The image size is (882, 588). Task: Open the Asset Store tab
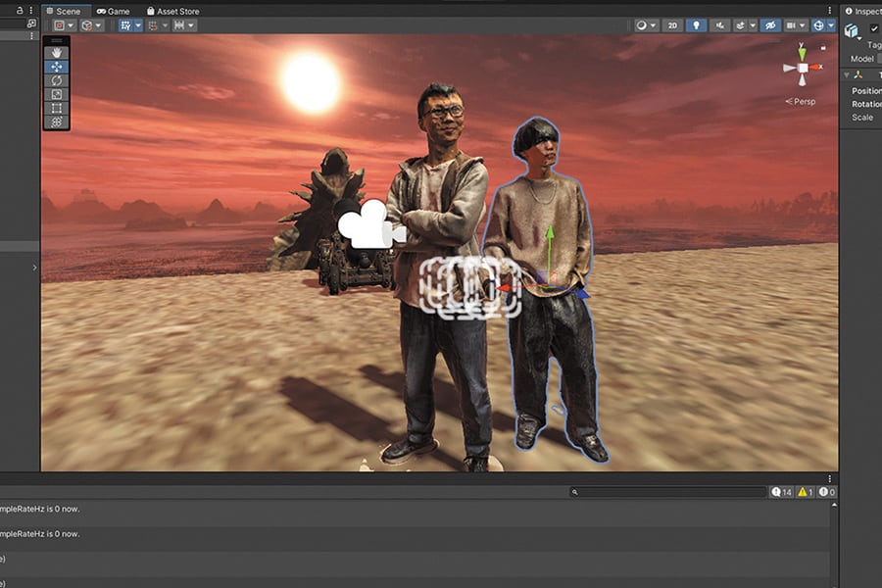coord(172,11)
